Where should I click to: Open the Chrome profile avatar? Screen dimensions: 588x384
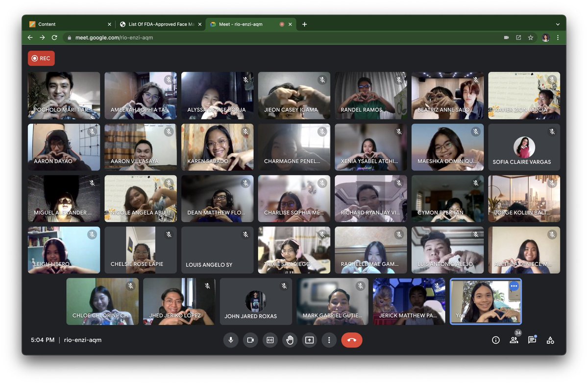[x=546, y=37]
